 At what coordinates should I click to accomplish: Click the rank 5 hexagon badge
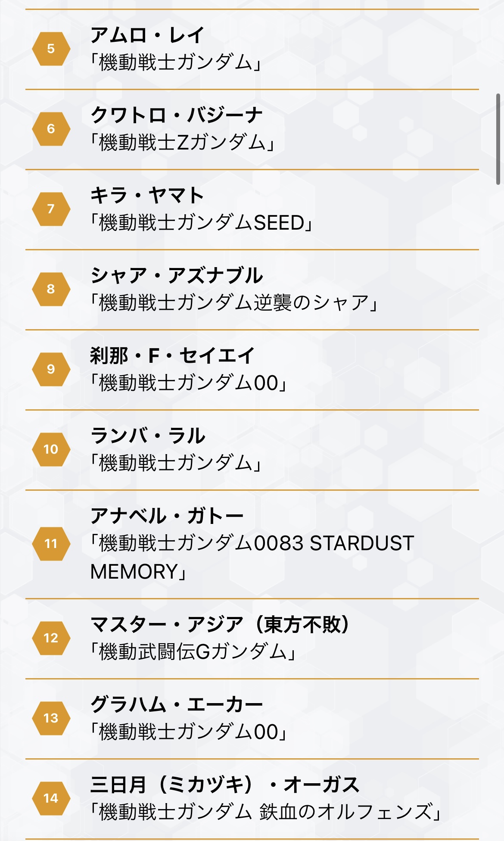pyautogui.click(x=51, y=49)
